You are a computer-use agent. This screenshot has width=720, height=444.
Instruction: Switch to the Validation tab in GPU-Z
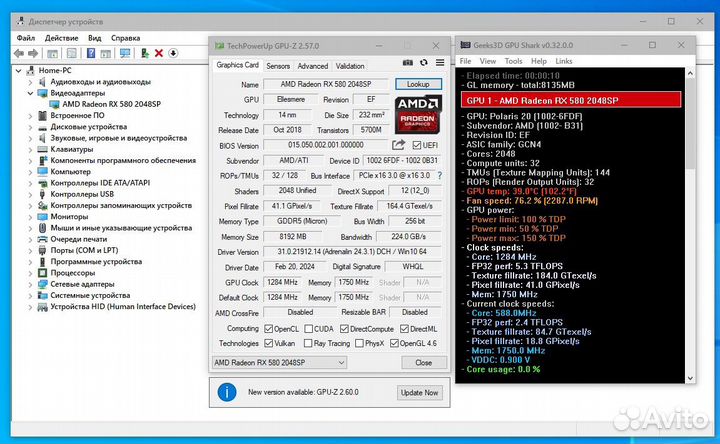350,66
